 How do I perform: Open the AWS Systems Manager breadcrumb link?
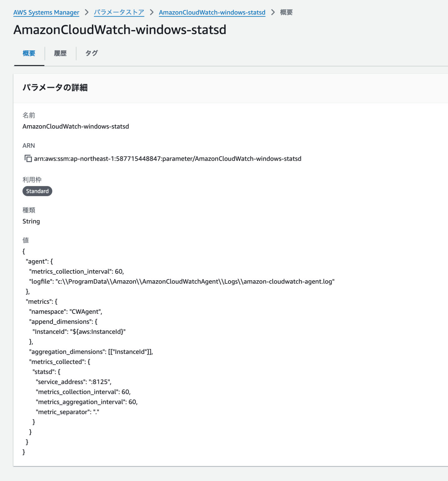tap(46, 13)
